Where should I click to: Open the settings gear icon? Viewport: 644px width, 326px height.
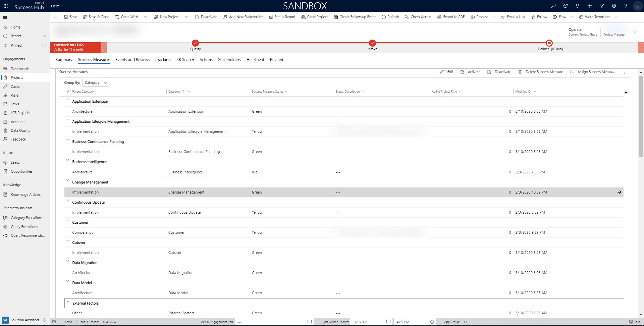coord(613,6)
